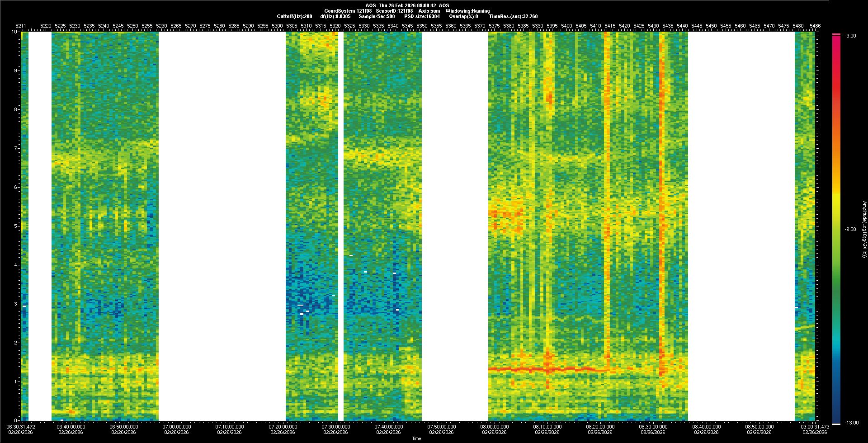Select the "08:10:00.000" time axis label

coord(547,426)
